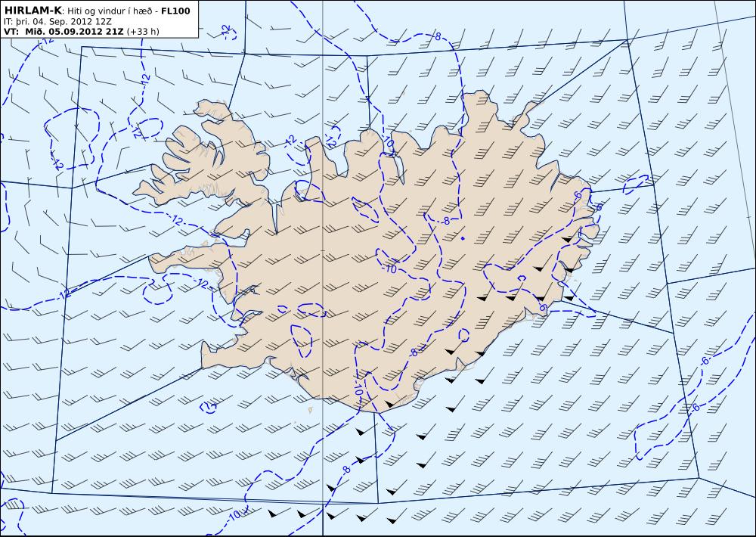
Task: Click the HIRLAM-K model title
Action: (x=33, y=11)
